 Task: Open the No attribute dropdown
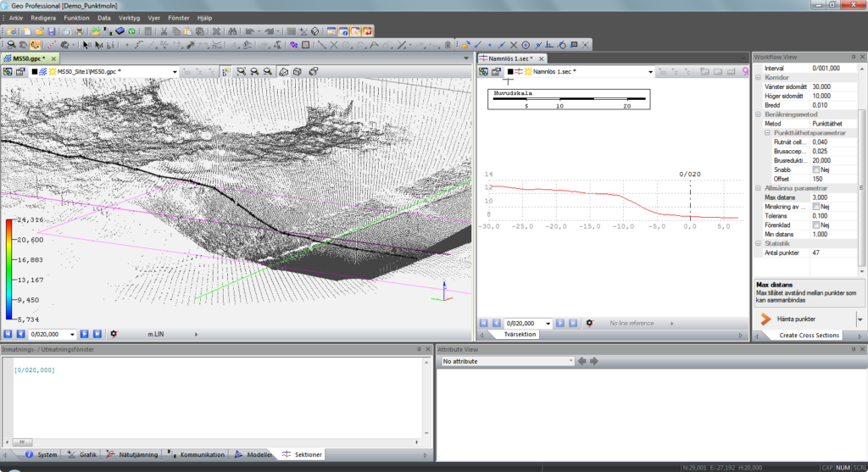[x=570, y=361]
